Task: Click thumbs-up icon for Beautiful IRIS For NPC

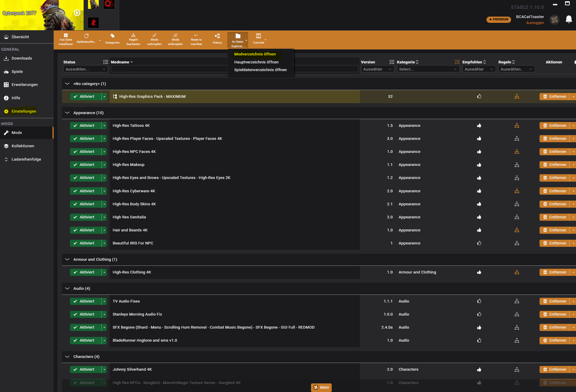Action: click(x=479, y=243)
